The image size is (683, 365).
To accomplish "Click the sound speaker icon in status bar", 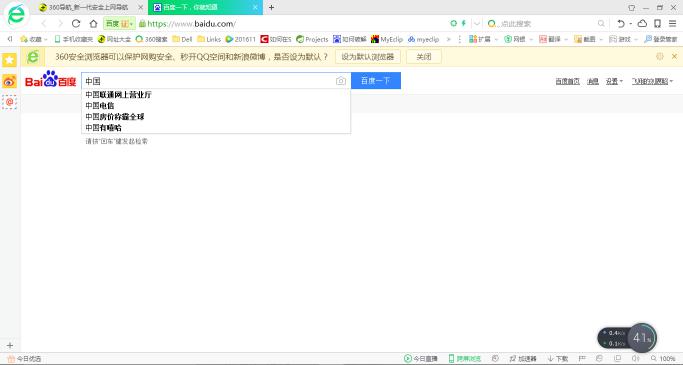I will pos(636,358).
